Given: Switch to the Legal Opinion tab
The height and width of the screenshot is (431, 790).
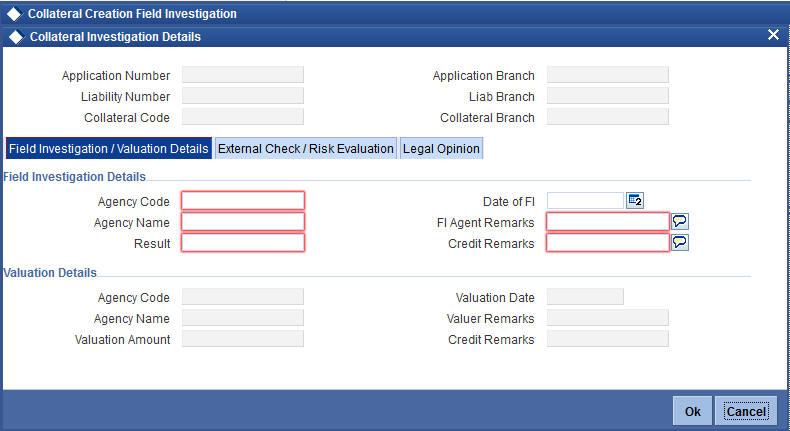Looking at the screenshot, I should tap(441, 149).
